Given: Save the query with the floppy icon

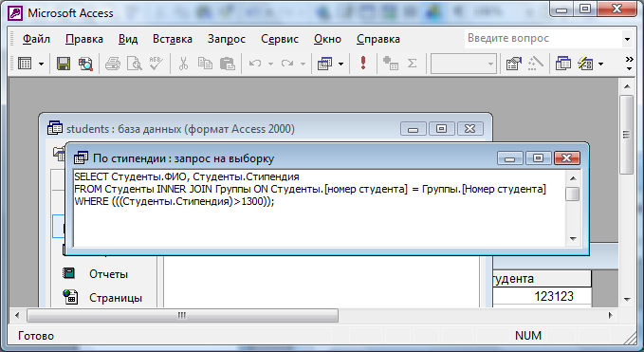Looking at the screenshot, I should click(x=64, y=64).
